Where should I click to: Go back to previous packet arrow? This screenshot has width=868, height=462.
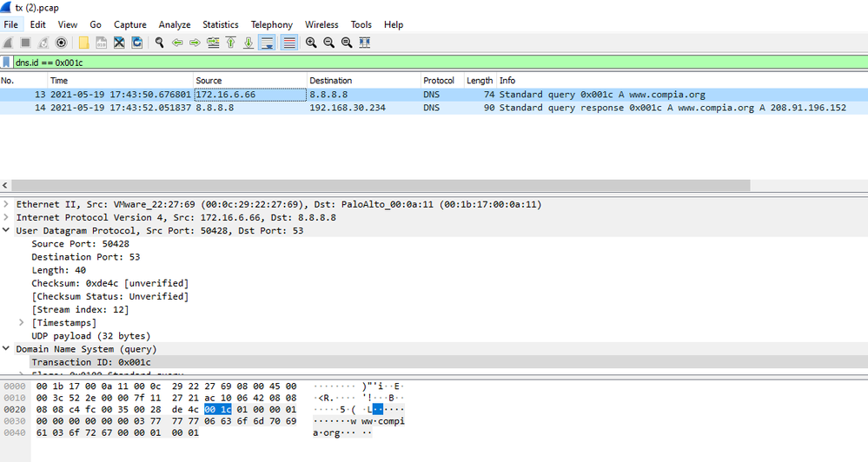click(x=177, y=43)
